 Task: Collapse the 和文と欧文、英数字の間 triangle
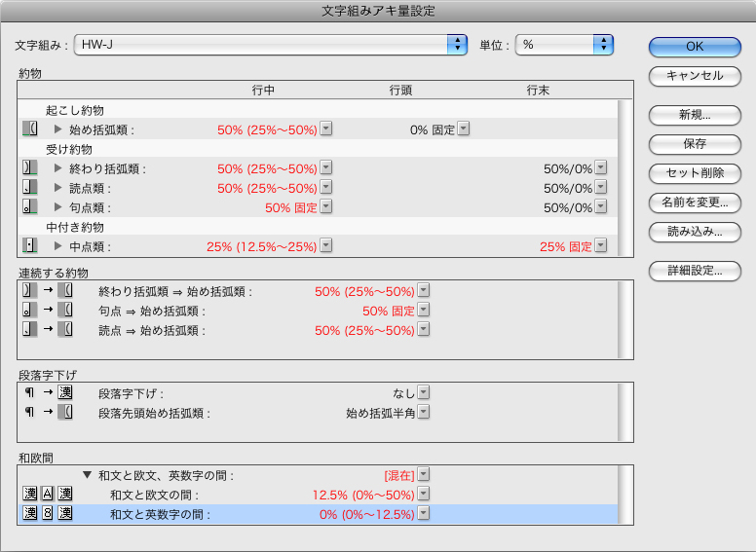[x=88, y=475]
